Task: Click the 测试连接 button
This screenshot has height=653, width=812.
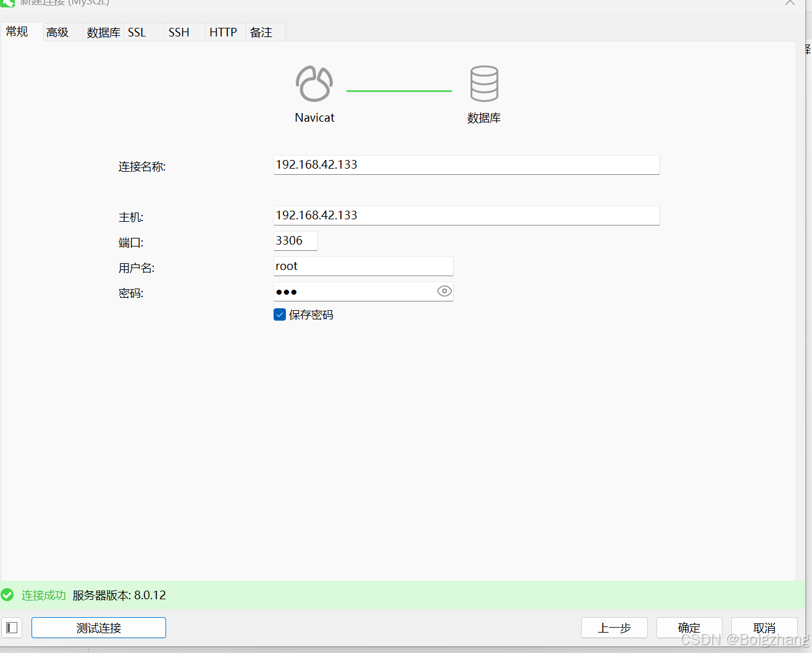Action: (99, 628)
